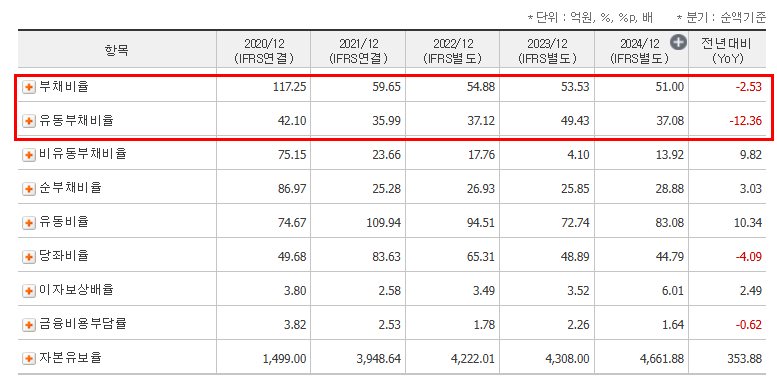
Task: Click the 6.01 interest coverage value
Action: [674, 291]
